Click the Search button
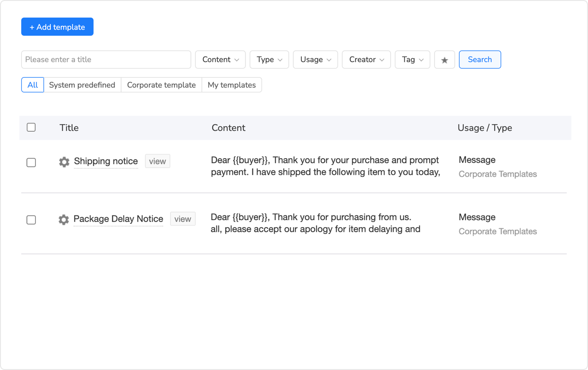This screenshot has height=370, width=588. pyautogui.click(x=480, y=59)
